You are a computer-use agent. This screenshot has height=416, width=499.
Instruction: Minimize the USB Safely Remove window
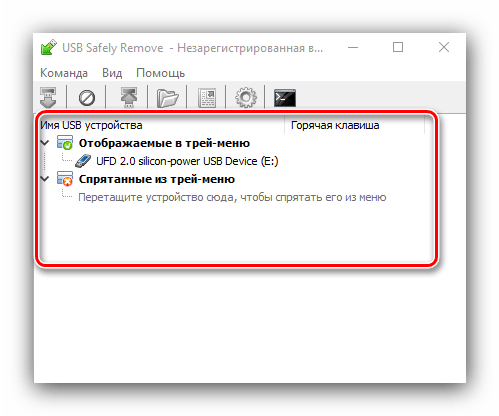[x=353, y=48]
